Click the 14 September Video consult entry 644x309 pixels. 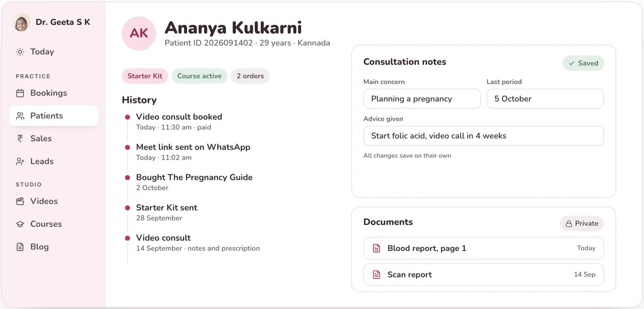coord(198,243)
